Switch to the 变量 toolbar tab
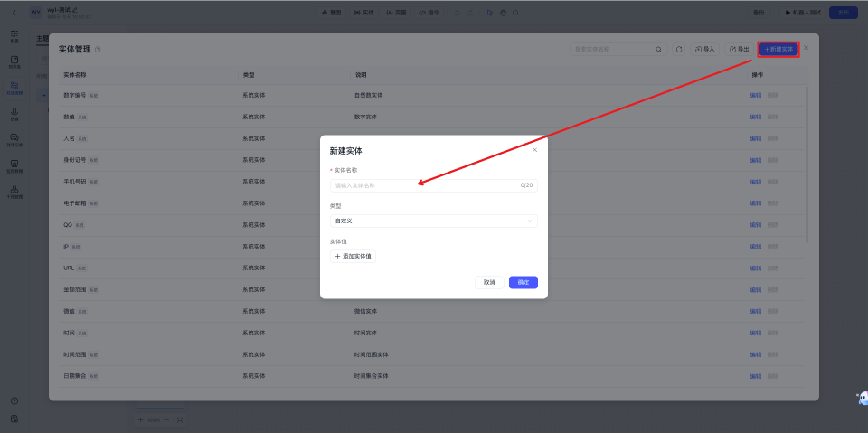The width and height of the screenshot is (868, 433). click(x=396, y=13)
